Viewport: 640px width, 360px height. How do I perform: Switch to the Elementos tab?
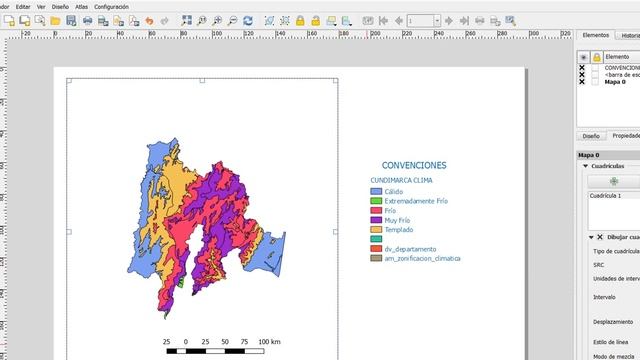tap(596, 36)
